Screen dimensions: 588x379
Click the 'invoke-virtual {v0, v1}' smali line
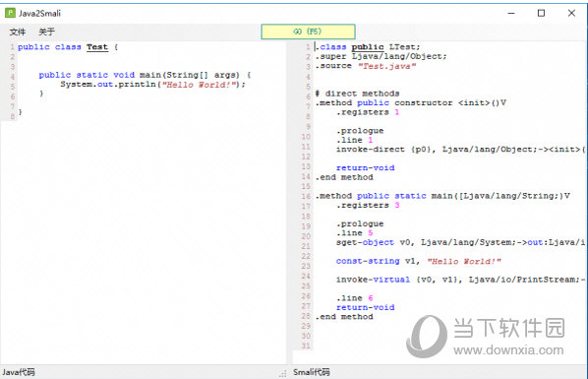coord(460,280)
